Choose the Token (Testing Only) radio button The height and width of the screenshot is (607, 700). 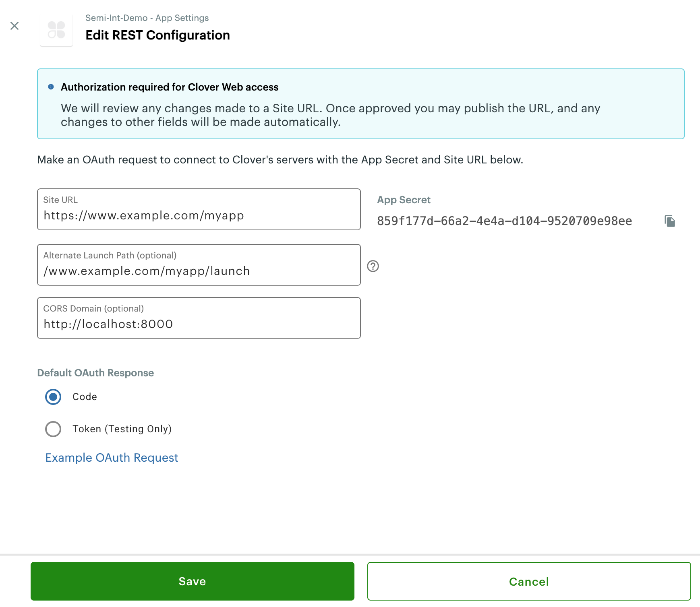click(53, 429)
